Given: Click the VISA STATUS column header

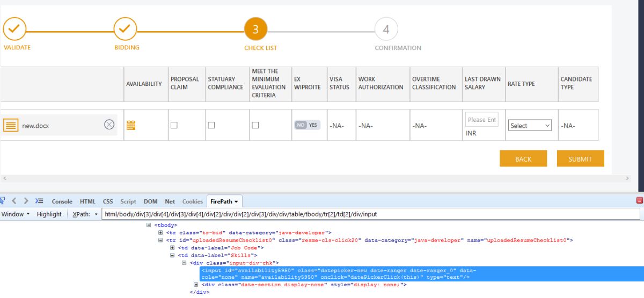Looking at the screenshot, I should coord(340,83).
